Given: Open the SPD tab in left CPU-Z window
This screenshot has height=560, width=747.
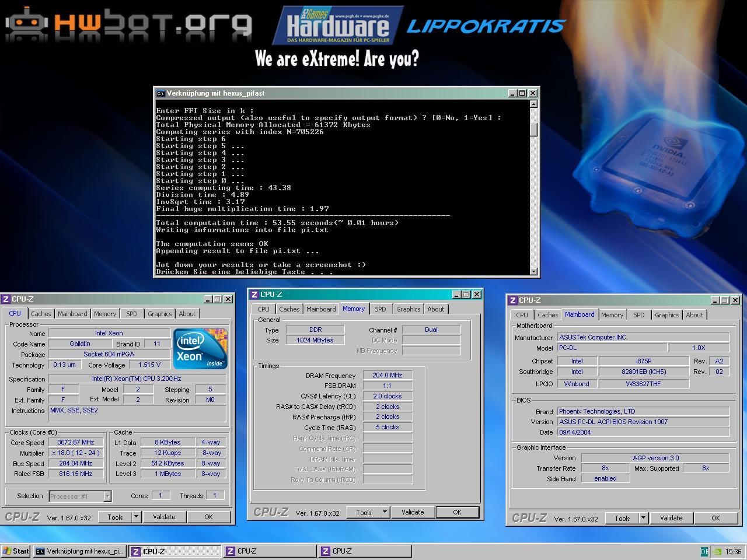Looking at the screenshot, I should coord(132,314).
